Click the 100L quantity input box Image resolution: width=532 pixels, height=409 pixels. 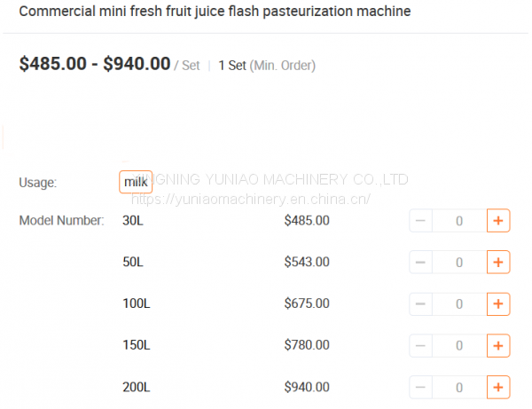tap(459, 304)
